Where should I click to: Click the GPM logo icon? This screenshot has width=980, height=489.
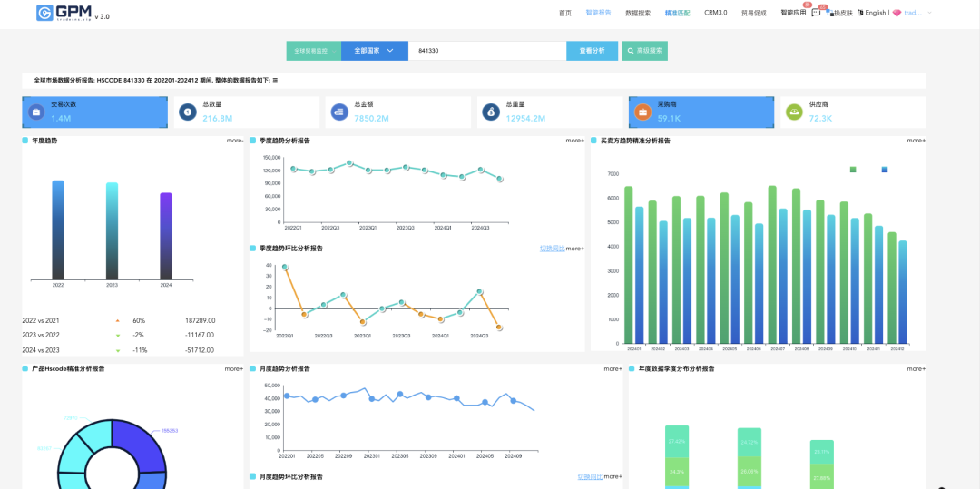[44, 13]
